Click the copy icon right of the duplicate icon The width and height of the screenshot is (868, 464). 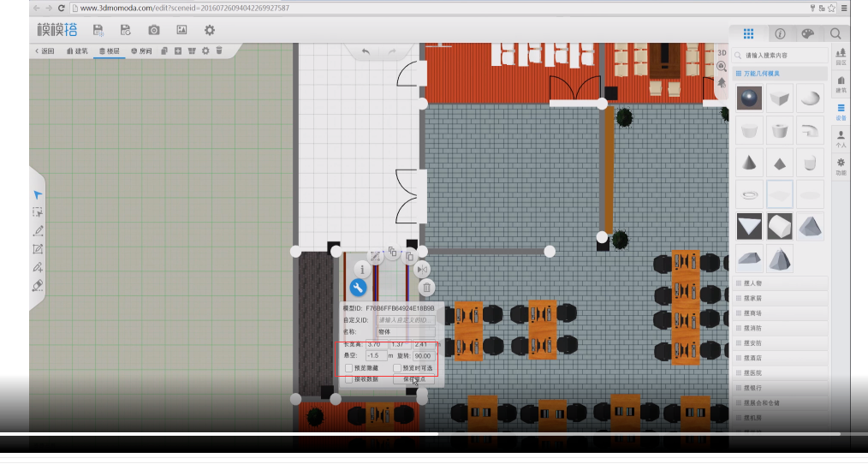click(410, 256)
